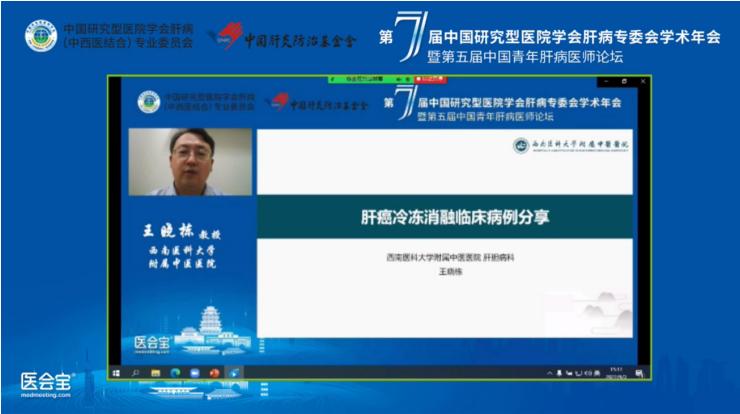Click the blue app icon beside Edge
The image size is (740, 414).
(x=194, y=372)
